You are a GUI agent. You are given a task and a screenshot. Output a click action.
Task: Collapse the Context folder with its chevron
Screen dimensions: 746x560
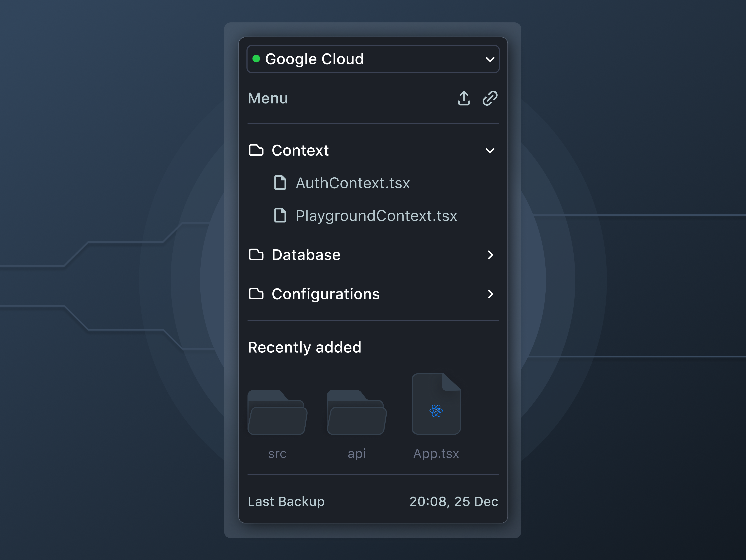pos(490,150)
